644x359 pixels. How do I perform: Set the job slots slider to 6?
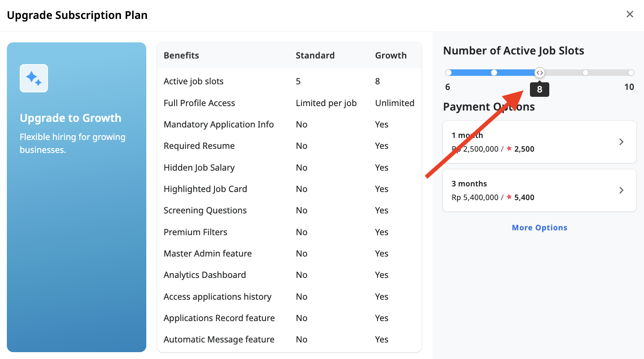pos(449,73)
